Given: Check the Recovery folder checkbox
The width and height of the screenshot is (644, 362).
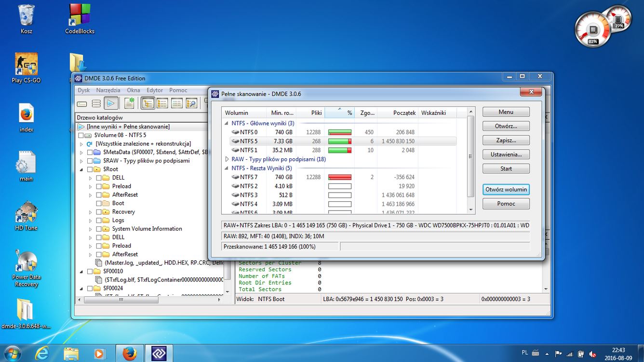Looking at the screenshot, I should click(99, 212).
